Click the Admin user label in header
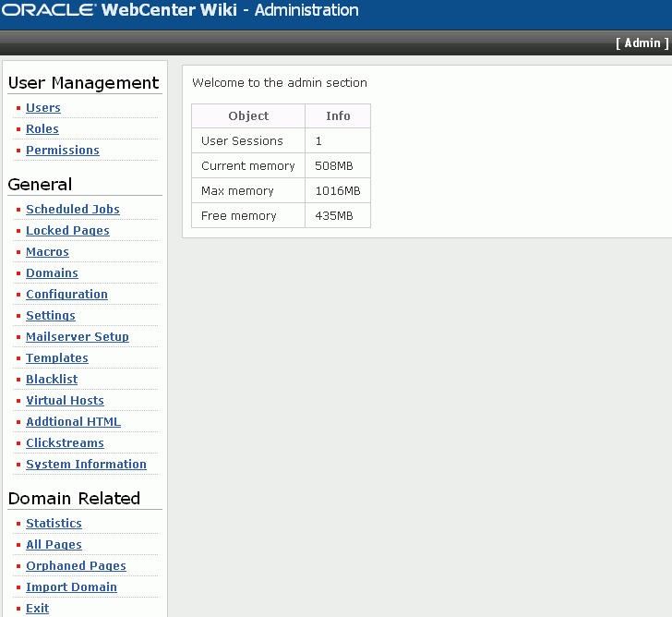Screen dimensions: 672x617 click(642, 42)
